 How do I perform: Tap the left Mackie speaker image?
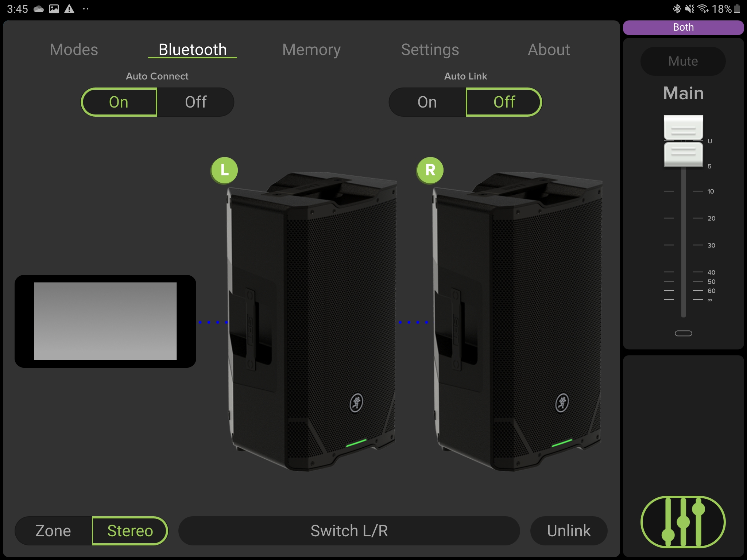click(312, 322)
